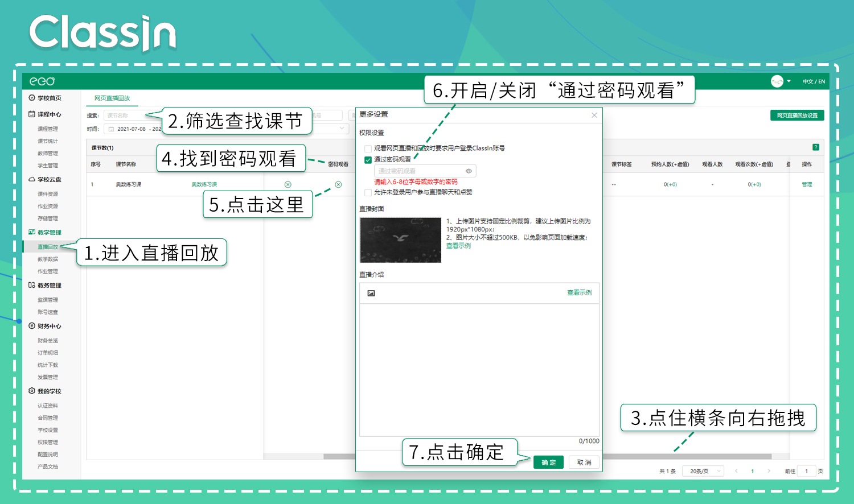The height and width of the screenshot is (504, 854).
Task: Click inside the 直播介绍 text area
Action: (x=479, y=370)
